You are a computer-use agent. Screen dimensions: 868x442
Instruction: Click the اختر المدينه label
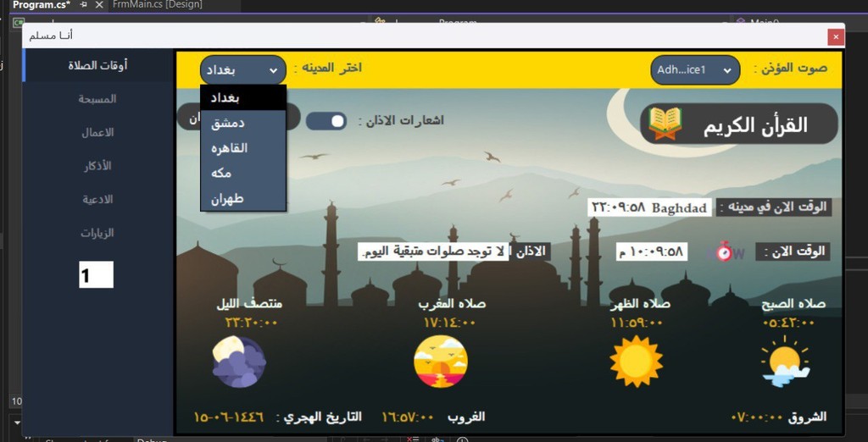click(x=328, y=68)
